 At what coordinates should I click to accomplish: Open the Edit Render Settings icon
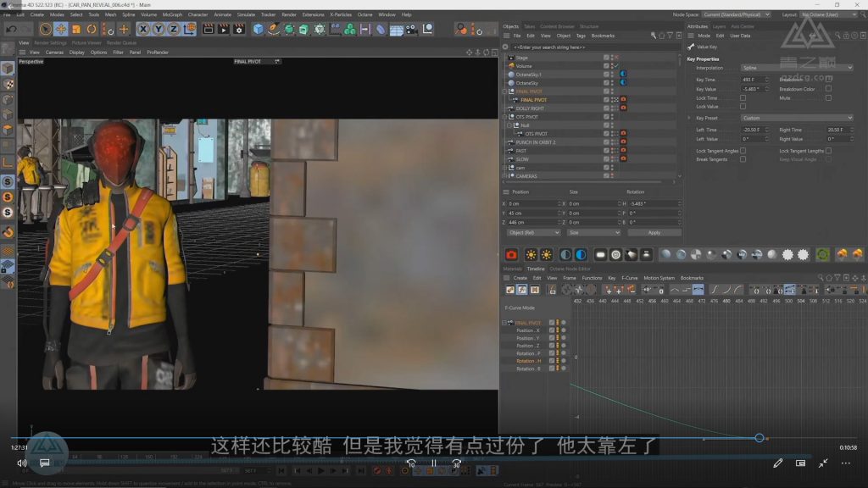click(238, 29)
